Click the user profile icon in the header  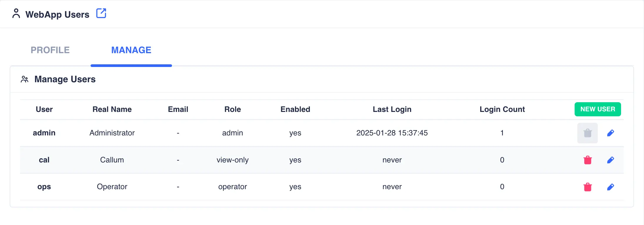(x=16, y=14)
